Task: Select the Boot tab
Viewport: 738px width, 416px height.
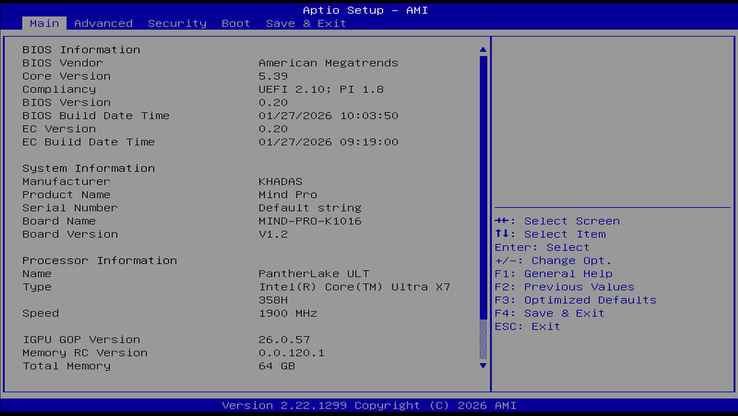Action: [x=236, y=23]
